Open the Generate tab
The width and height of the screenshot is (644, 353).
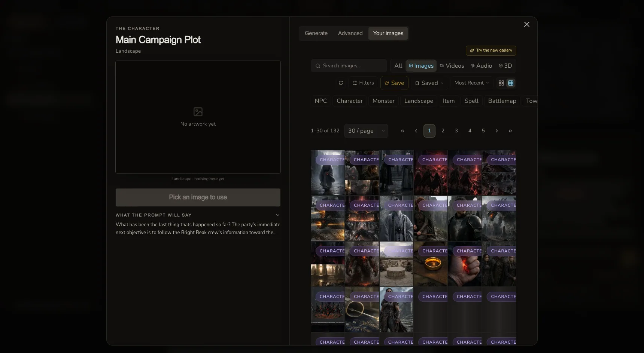[316, 33]
